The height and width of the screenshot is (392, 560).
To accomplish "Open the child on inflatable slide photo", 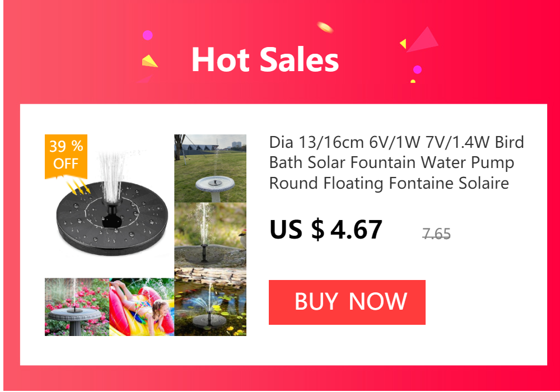I will pyautogui.click(x=142, y=307).
